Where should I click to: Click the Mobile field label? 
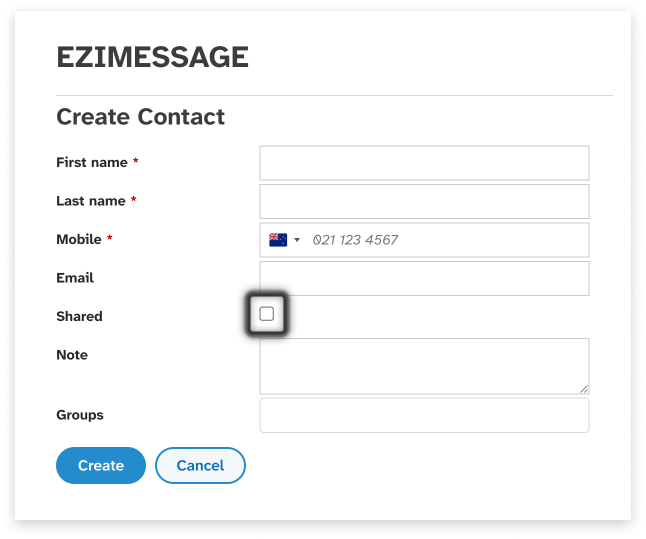79,239
